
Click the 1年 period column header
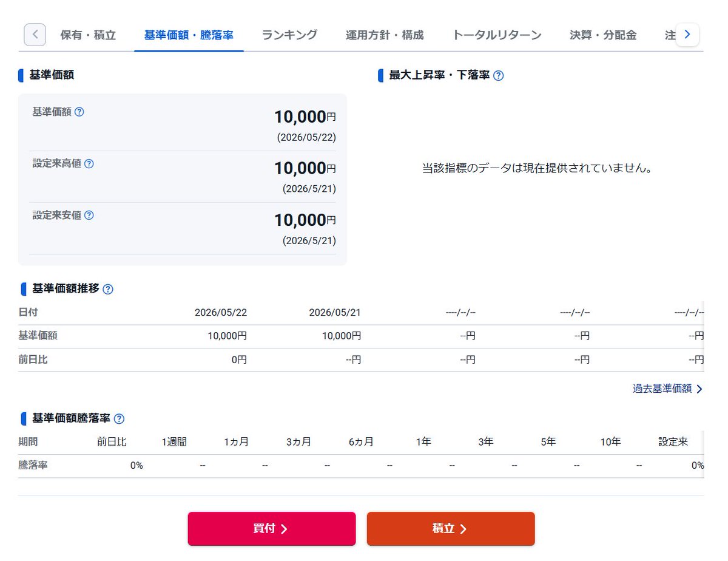(x=423, y=442)
